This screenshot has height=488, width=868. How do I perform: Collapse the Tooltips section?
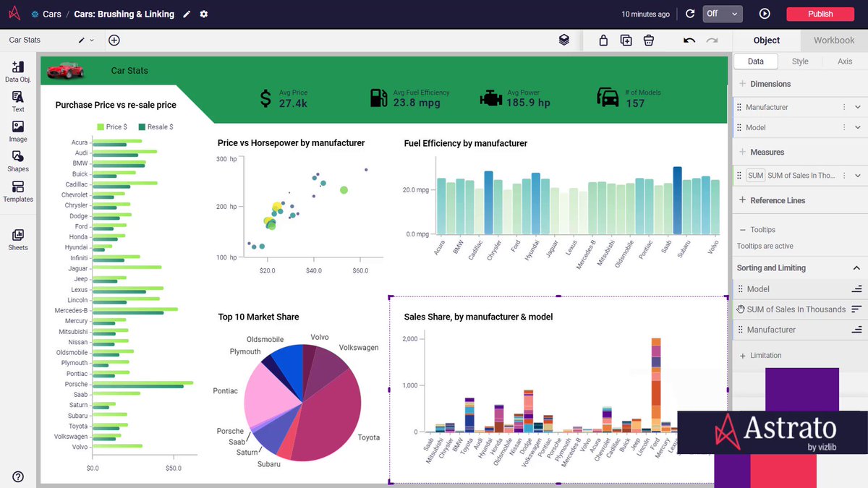(x=742, y=230)
